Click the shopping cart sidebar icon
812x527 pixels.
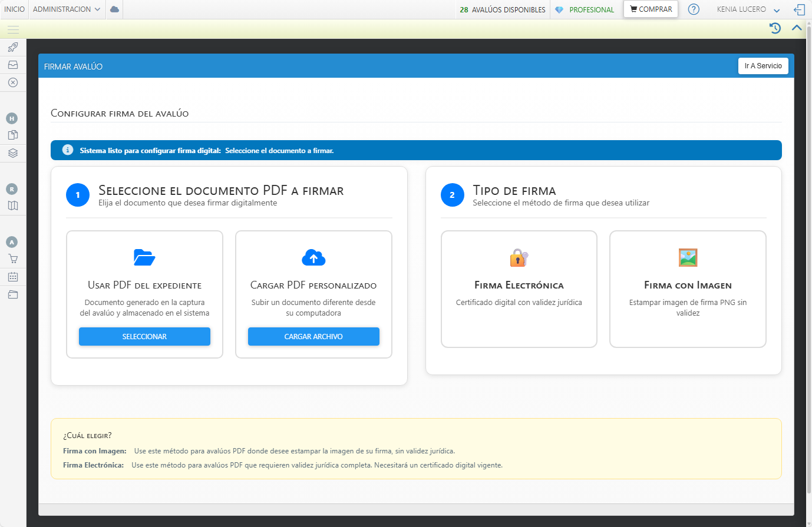coord(13,258)
